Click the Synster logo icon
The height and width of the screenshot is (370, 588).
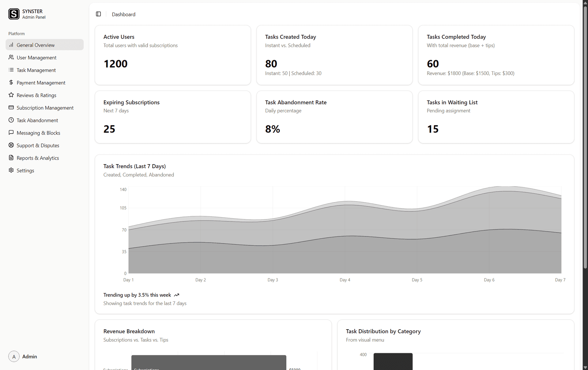[x=14, y=14]
